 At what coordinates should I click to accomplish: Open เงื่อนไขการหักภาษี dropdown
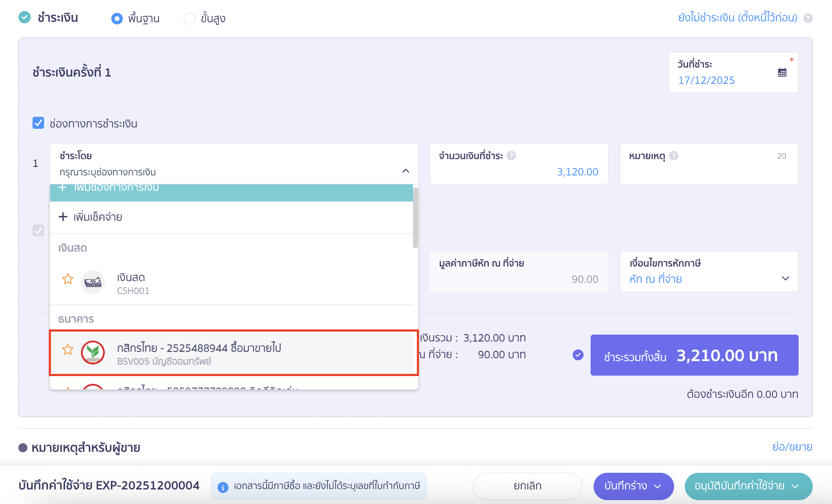tap(785, 279)
